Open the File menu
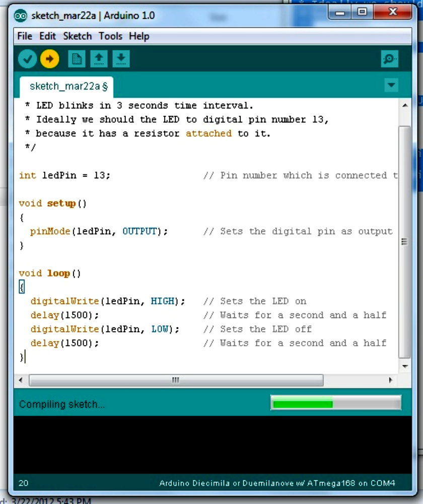The image size is (423, 504). pos(25,36)
